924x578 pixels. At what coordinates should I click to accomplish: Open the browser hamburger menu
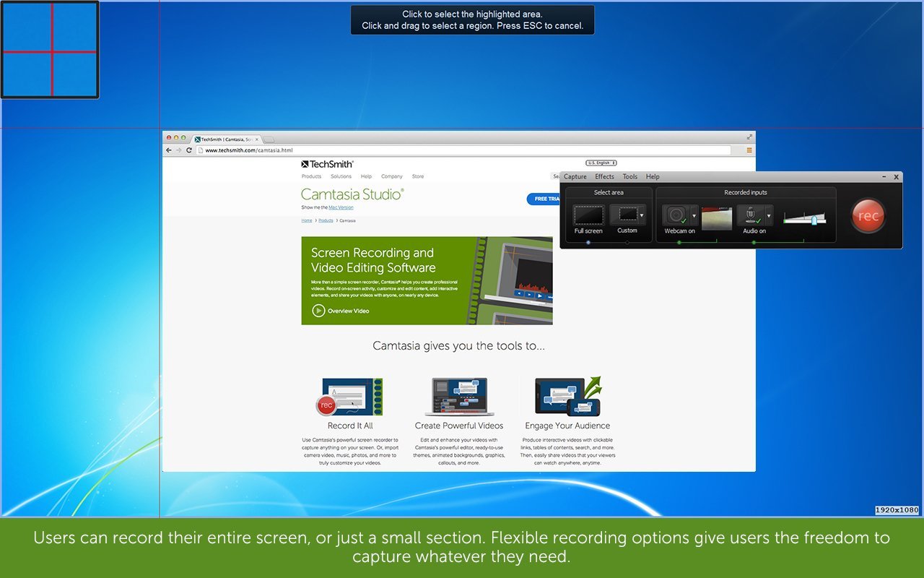(749, 150)
